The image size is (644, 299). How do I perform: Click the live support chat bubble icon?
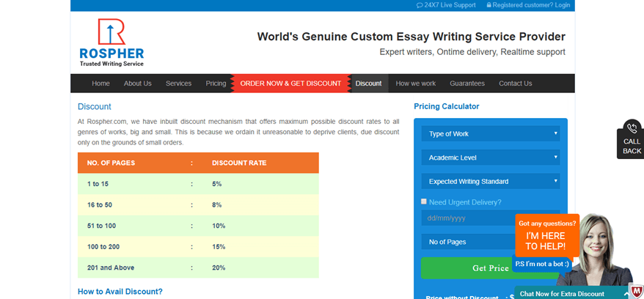click(x=420, y=5)
